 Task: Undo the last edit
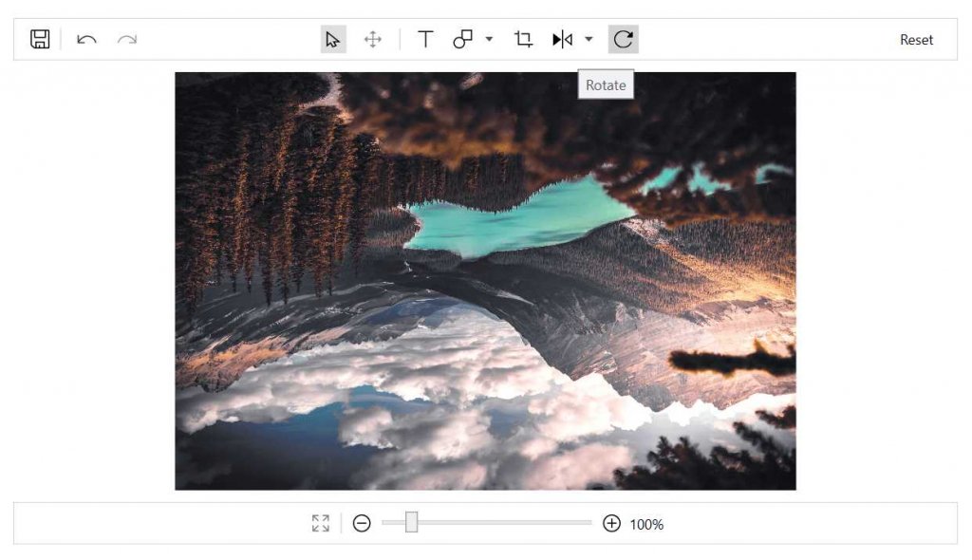click(85, 39)
